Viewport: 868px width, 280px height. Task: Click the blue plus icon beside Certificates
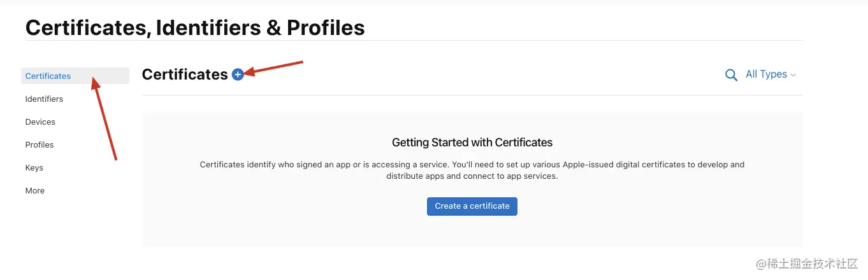238,74
